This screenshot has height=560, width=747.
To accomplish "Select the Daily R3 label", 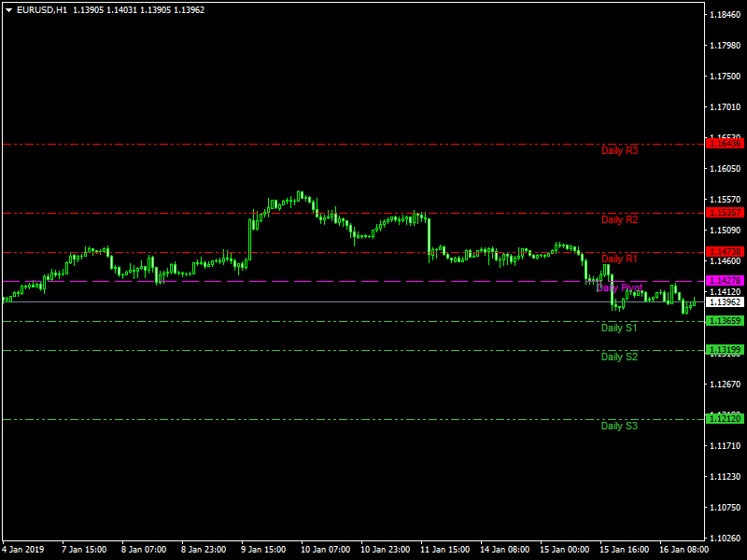I will 619,150.
